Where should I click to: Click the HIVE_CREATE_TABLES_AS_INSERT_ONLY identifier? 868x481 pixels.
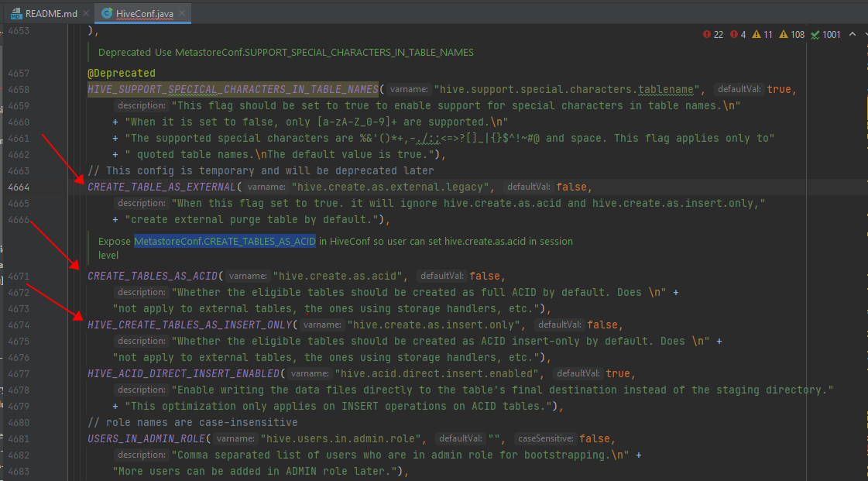(x=189, y=325)
